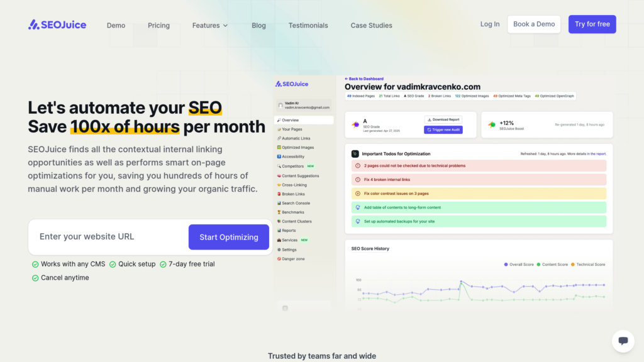Click the 'Quick setup' checkmark icon
This screenshot has height=362, width=644.
pos(113,265)
